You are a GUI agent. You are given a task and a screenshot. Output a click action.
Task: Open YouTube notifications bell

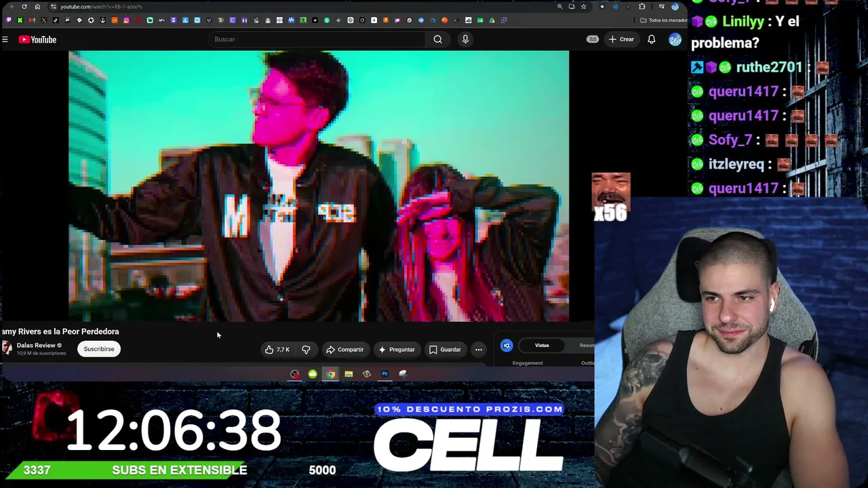tap(652, 39)
